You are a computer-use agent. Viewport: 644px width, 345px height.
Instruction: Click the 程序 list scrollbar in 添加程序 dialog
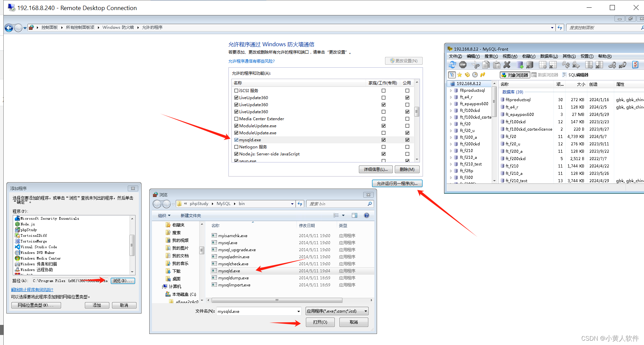pos(132,245)
